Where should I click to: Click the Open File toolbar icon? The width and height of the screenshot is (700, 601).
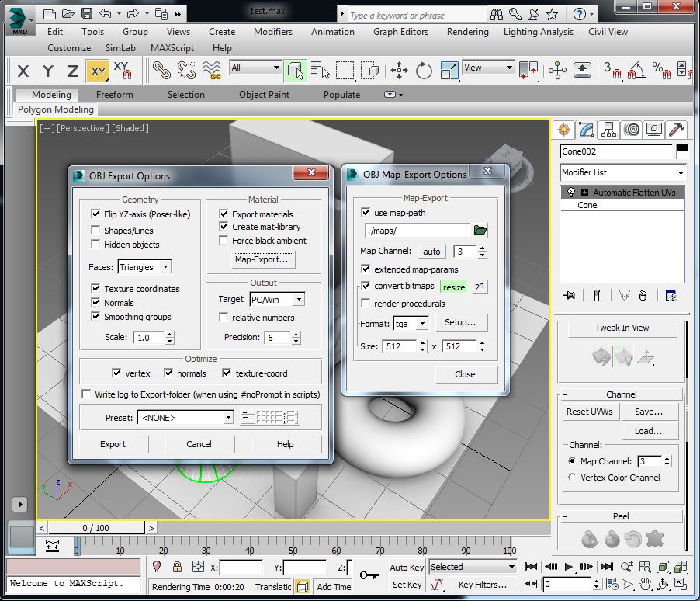(x=68, y=13)
